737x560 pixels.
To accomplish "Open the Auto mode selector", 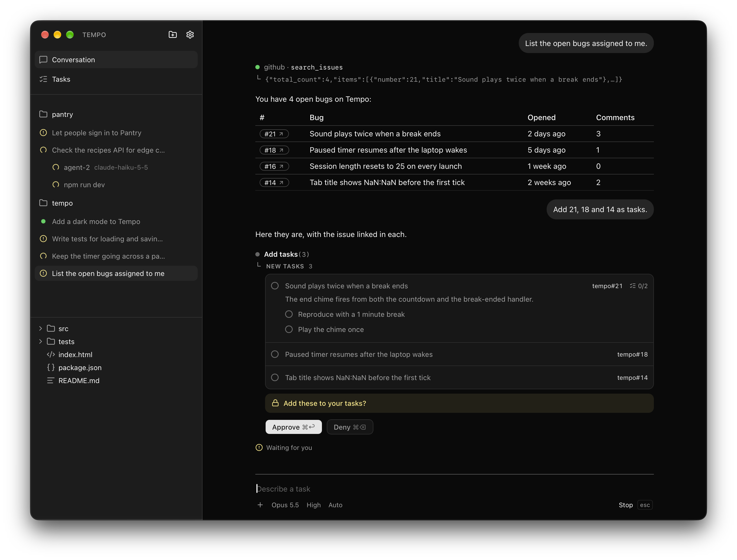I will [x=335, y=505].
